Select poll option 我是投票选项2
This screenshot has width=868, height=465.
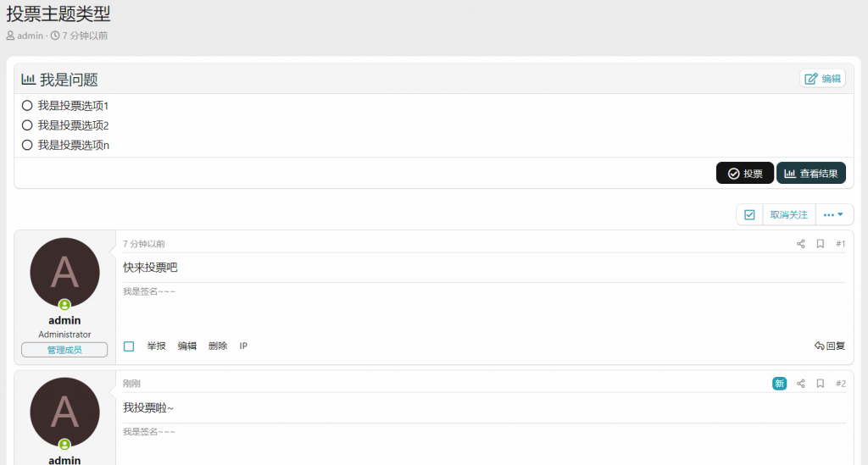pos(27,125)
